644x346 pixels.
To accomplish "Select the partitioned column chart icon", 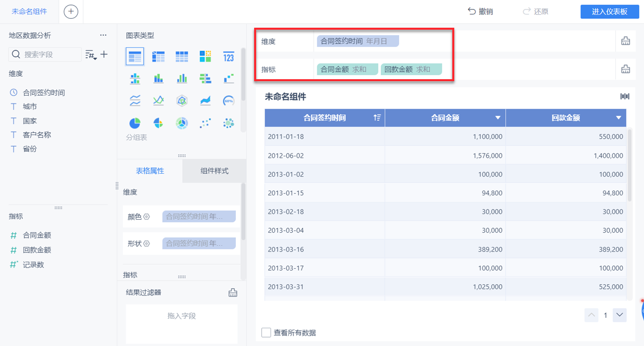I will [x=135, y=78].
